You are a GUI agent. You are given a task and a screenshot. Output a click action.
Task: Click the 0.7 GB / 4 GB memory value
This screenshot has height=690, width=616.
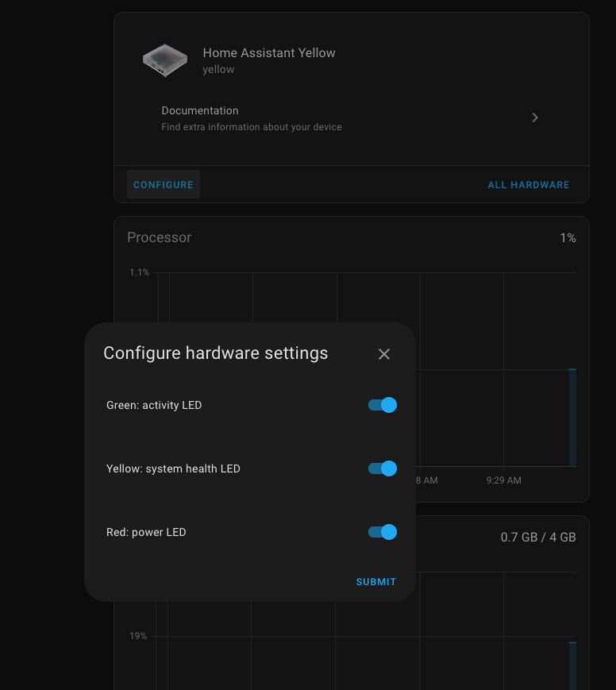tap(538, 538)
